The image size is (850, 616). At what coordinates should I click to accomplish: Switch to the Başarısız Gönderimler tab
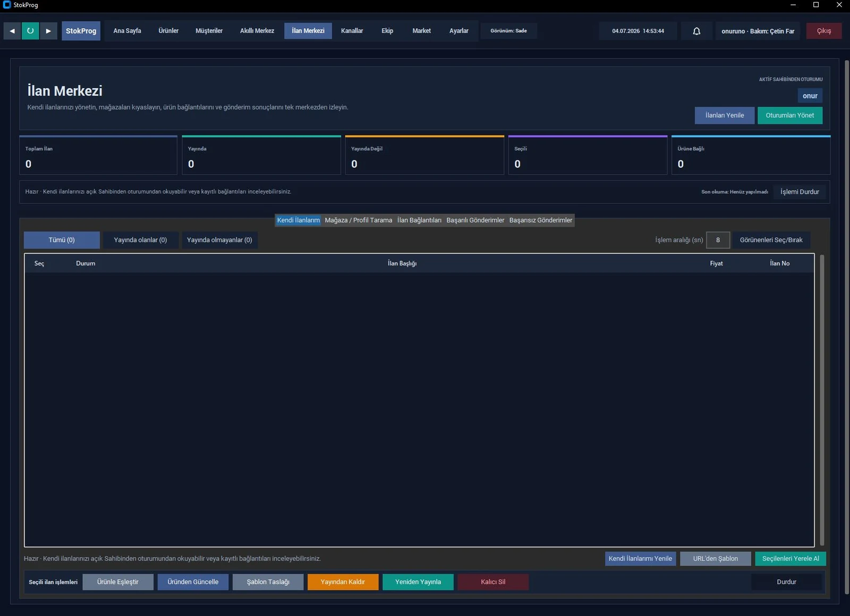coord(541,220)
